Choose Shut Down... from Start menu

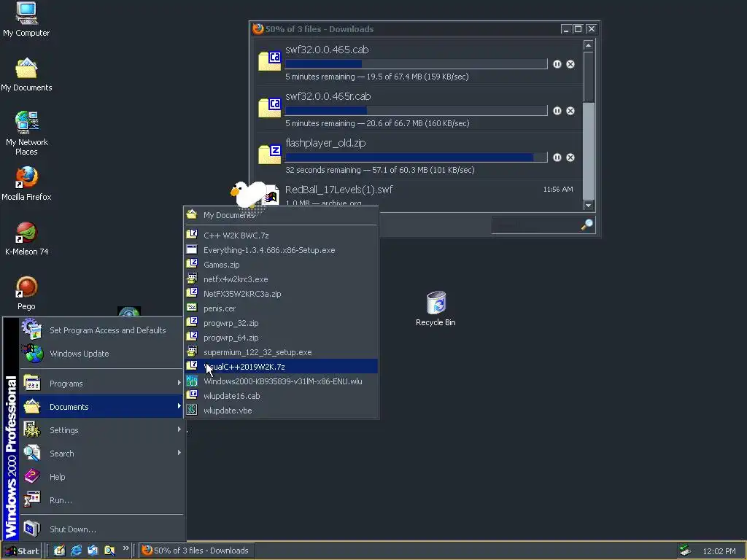click(x=101, y=529)
